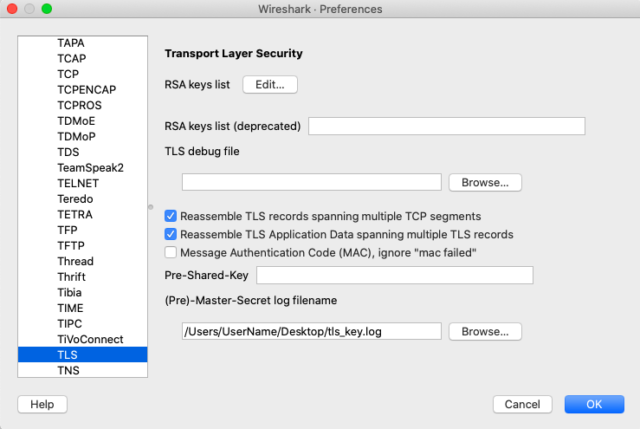
Task: Focus the Pre-Shared-Key input field
Action: tap(395, 275)
